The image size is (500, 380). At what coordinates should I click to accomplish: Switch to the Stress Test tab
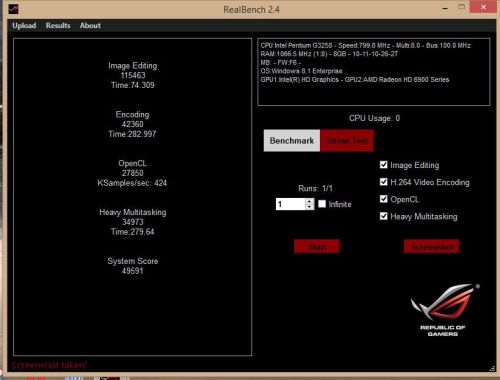pyautogui.click(x=347, y=141)
